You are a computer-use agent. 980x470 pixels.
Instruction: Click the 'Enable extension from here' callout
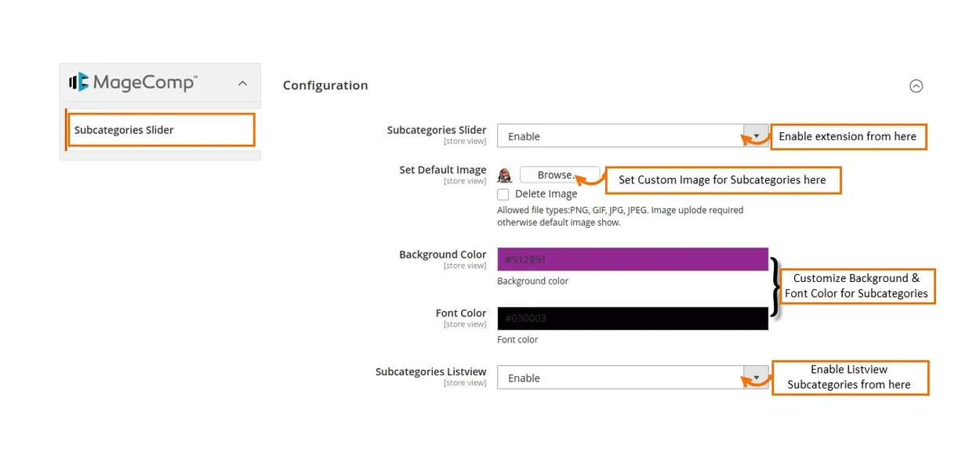pyautogui.click(x=848, y=136)
